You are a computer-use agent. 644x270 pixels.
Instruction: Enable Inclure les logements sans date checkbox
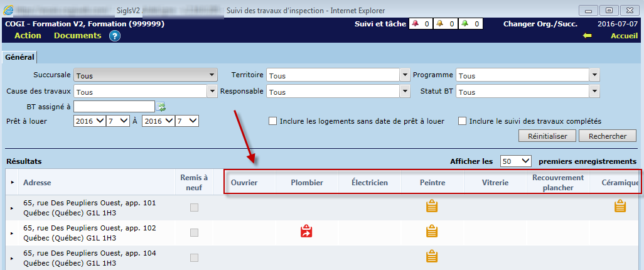click(x=273, y=121)
